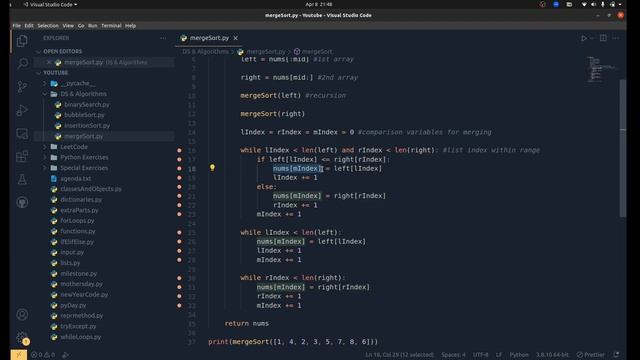Open errors and warnings count in status bar

click(43, 355)
